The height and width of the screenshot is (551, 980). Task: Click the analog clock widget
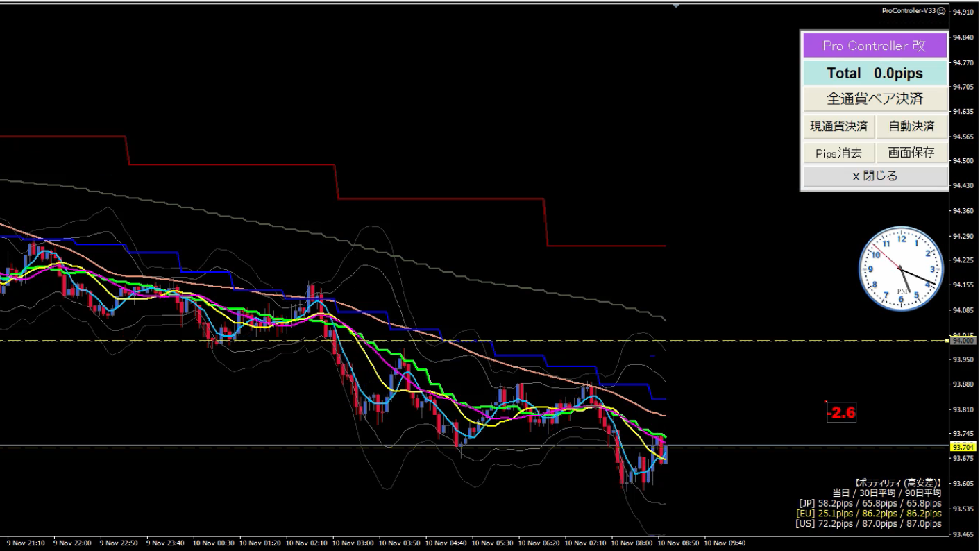[902, 269]
